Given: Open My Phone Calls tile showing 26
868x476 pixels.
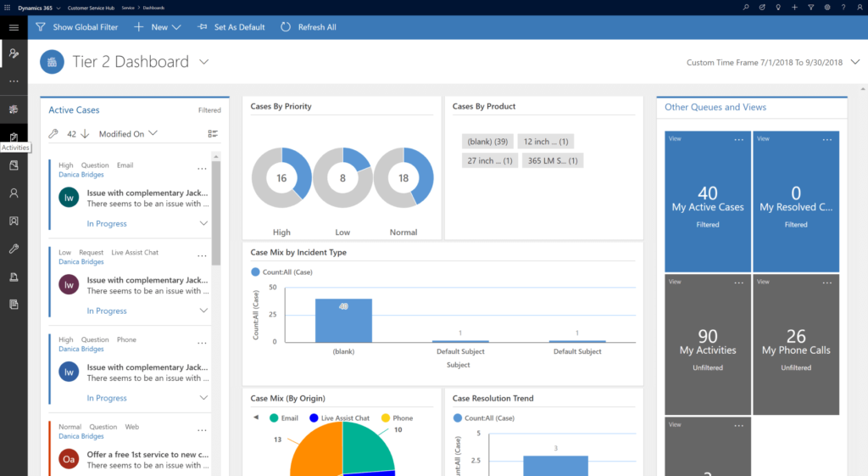Looking at the screenshot, I should tap(796, 344).
